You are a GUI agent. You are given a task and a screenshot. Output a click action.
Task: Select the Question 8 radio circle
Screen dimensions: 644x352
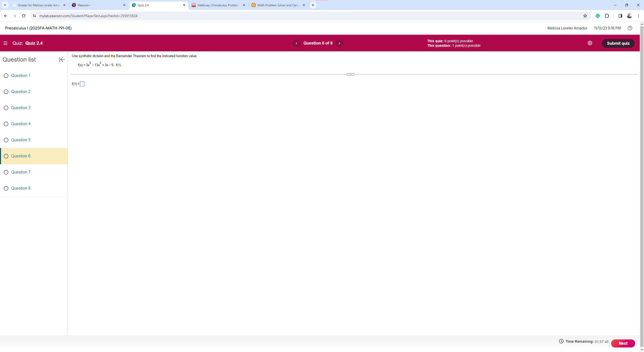tap(6, 188)
